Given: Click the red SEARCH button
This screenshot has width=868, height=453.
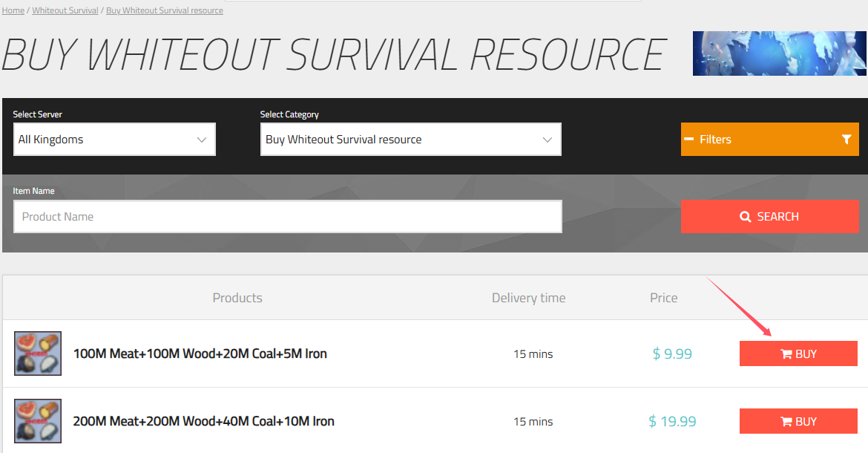Looking at the screenshot, I should (x=769, y=217).
